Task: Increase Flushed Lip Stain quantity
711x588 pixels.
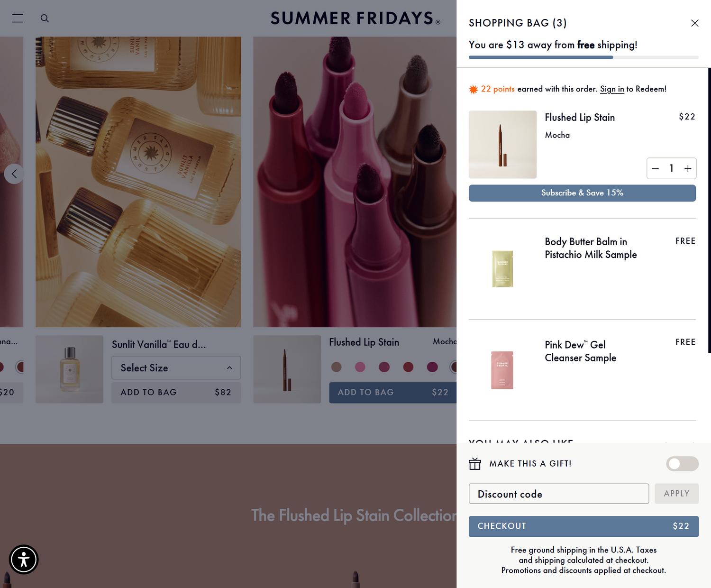Action: [688, 169]
